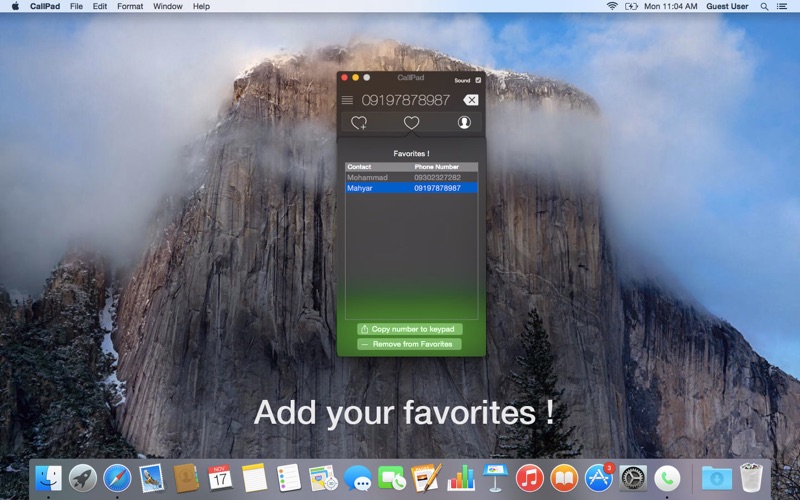
Task: Open the hamburger menu in CallPad
Action: (347, 100)
